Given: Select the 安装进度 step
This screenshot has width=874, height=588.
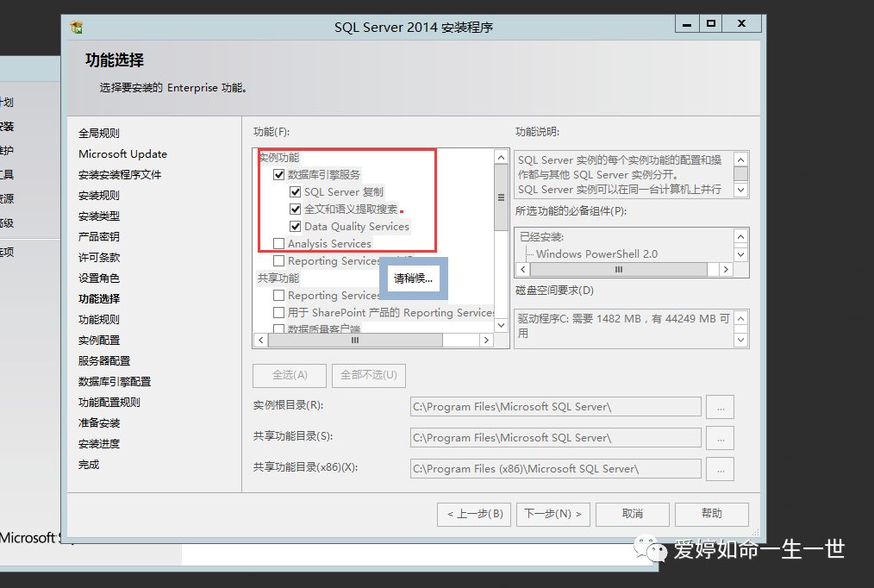Looking at the screenshot, I should pyautogui.click(x=98, y=444).
